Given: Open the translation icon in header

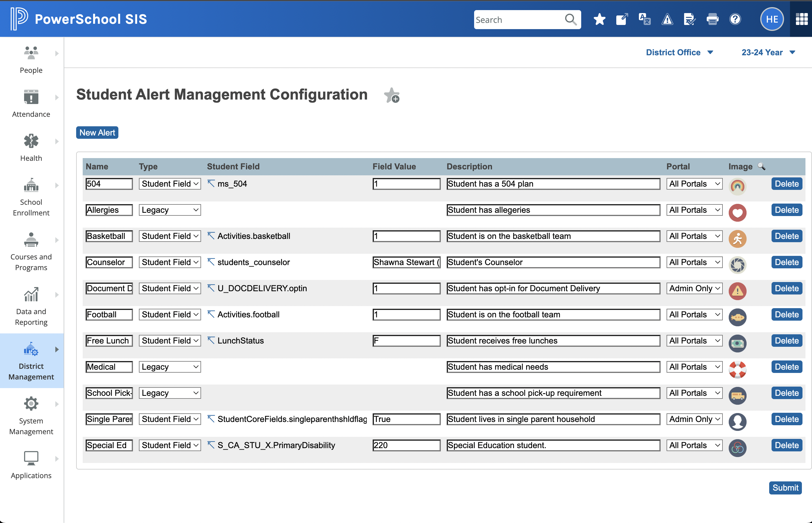Looking at the screenshot, I should tap(645, 19).
